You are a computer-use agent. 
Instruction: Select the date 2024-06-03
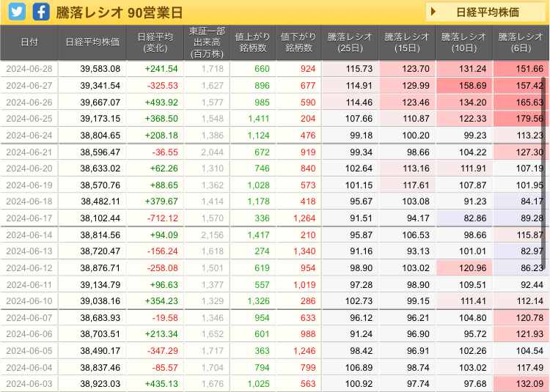click(29, 383)
